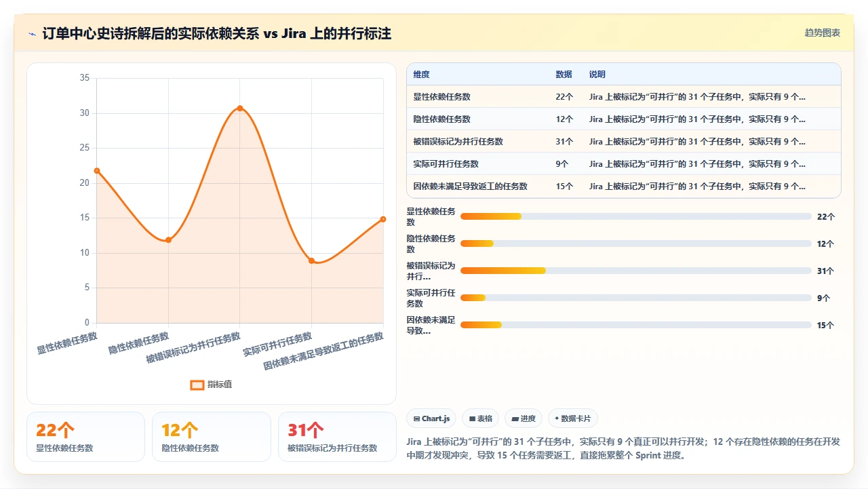Click the chart data point at 因依赖未满足导致返工的任务数
868x489 pixels.
coord(383,219)
